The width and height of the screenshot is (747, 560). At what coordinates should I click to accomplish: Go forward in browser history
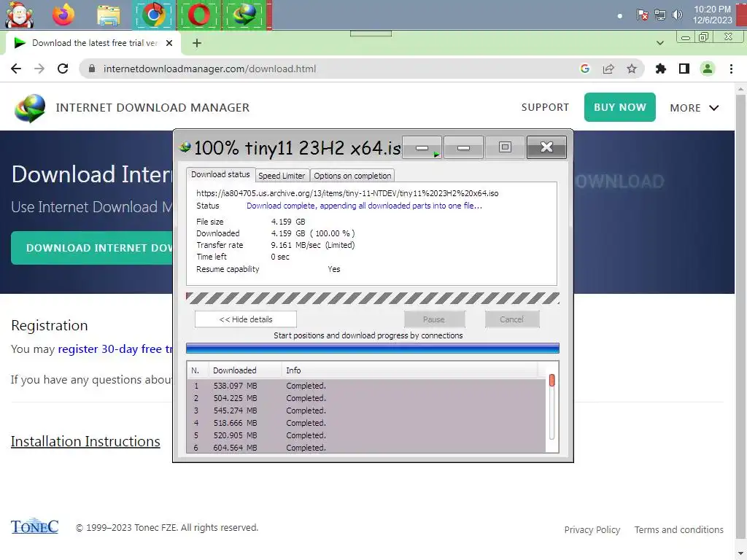coord(39,69)
